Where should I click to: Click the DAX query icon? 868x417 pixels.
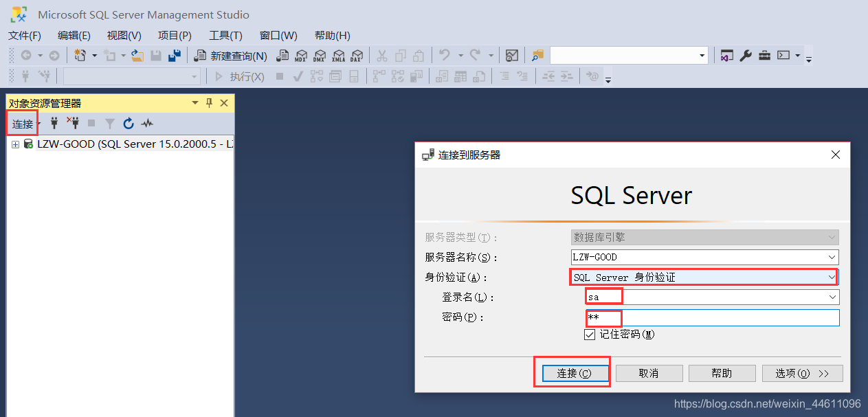coord(356,56)
